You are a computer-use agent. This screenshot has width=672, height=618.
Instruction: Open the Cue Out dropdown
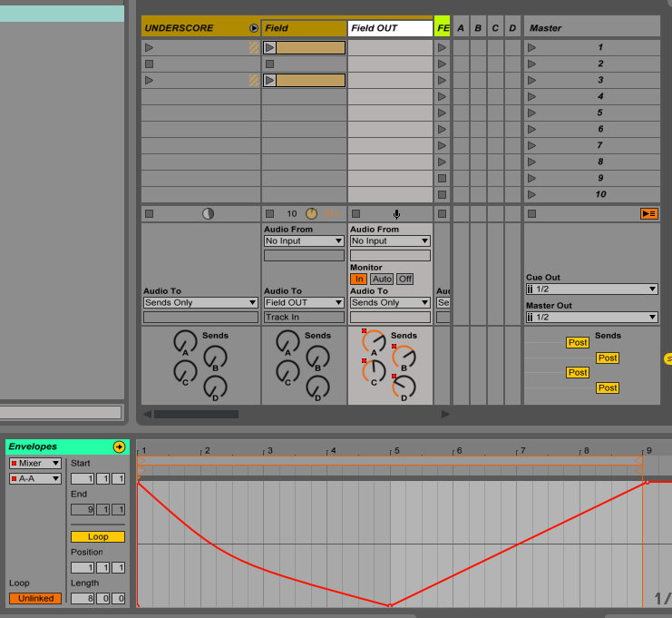click(591, 289)
